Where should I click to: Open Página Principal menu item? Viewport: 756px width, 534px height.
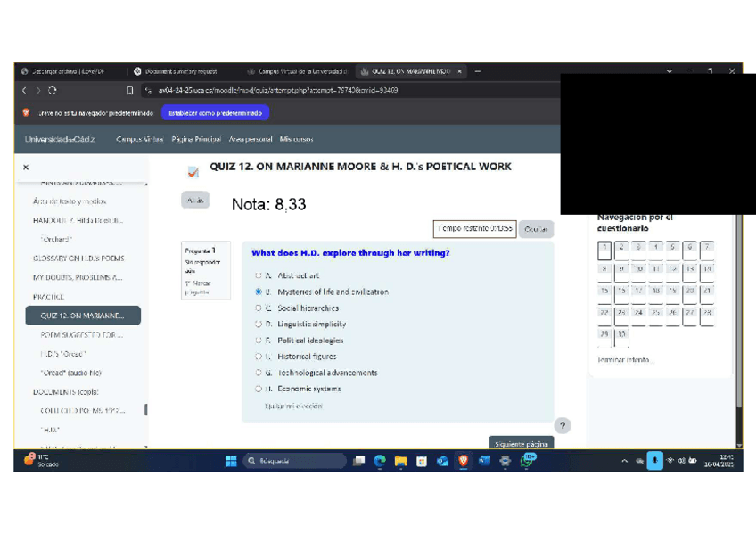pyautogui.click(x=196, y=139)
